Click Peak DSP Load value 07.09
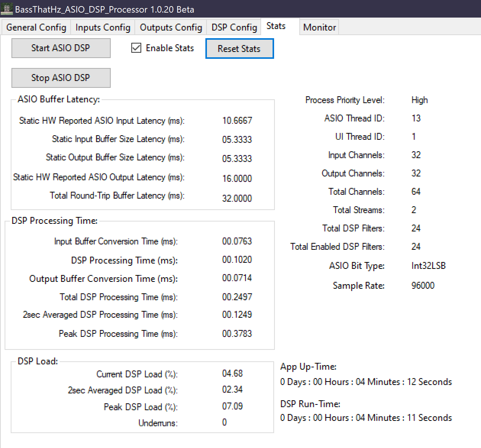The image size is (481, 448). (x=232, y=406)
